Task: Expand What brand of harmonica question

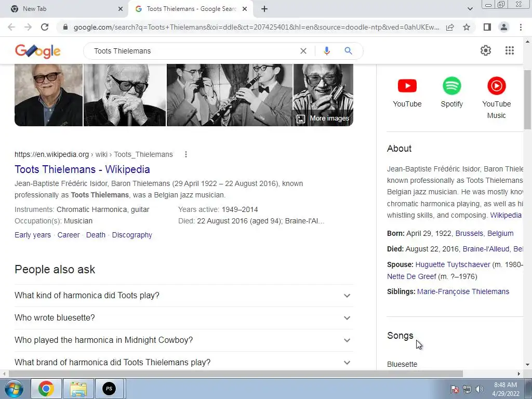Action: tap(183, 362)
